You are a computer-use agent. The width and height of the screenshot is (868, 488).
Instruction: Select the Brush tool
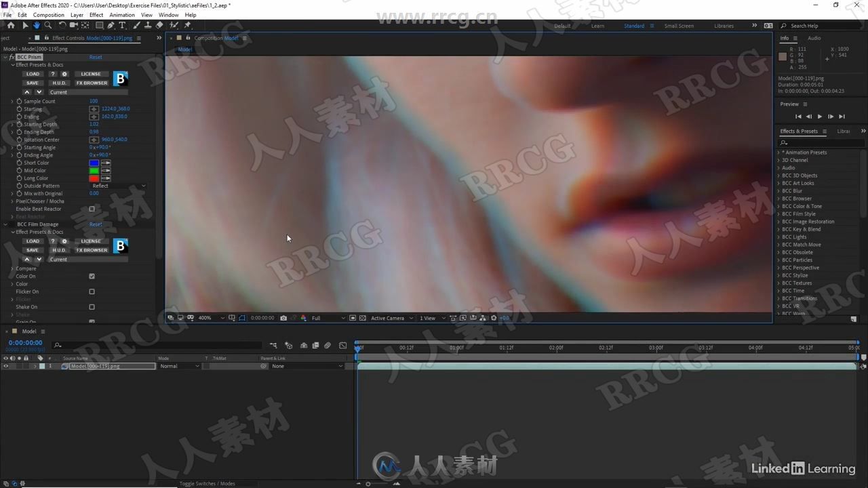pyautogui.click(x=136, y=25)
